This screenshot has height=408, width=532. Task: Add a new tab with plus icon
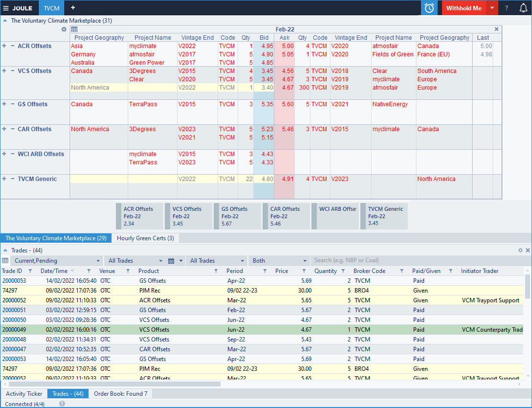click(72, 8)
